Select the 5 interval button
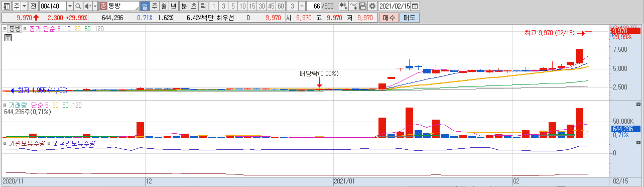Image resolution: width=644 pixels, height=187 pixels. tap(232, 6)
